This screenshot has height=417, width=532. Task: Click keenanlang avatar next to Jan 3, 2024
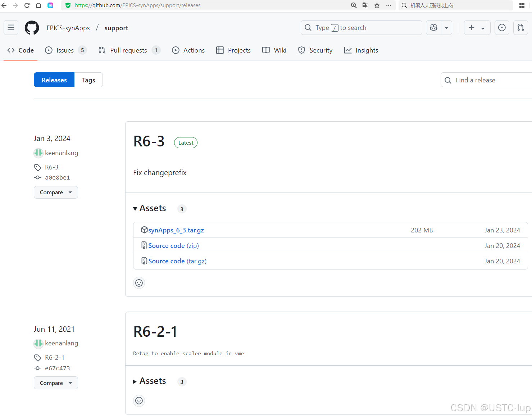tap(38, 153)
